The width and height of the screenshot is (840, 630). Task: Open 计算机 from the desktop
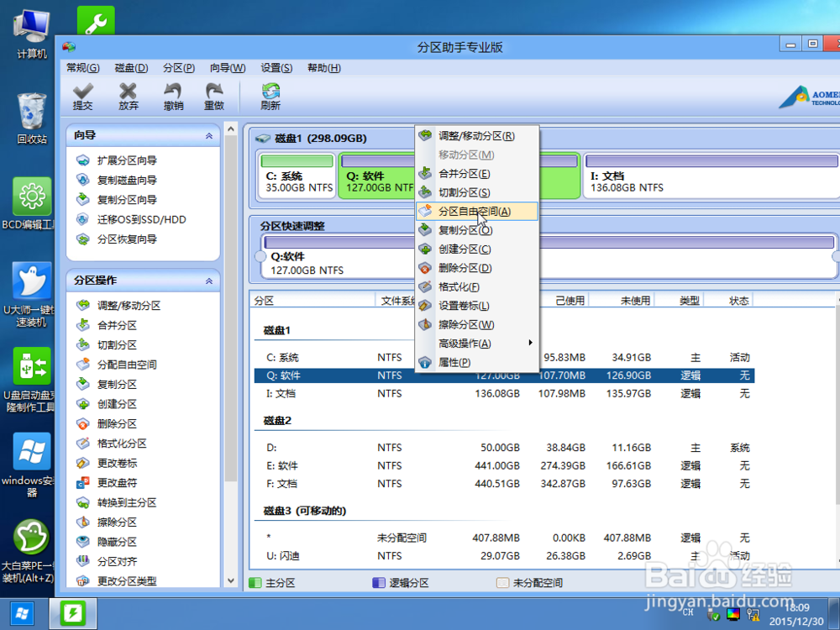(x=31, y=25)
